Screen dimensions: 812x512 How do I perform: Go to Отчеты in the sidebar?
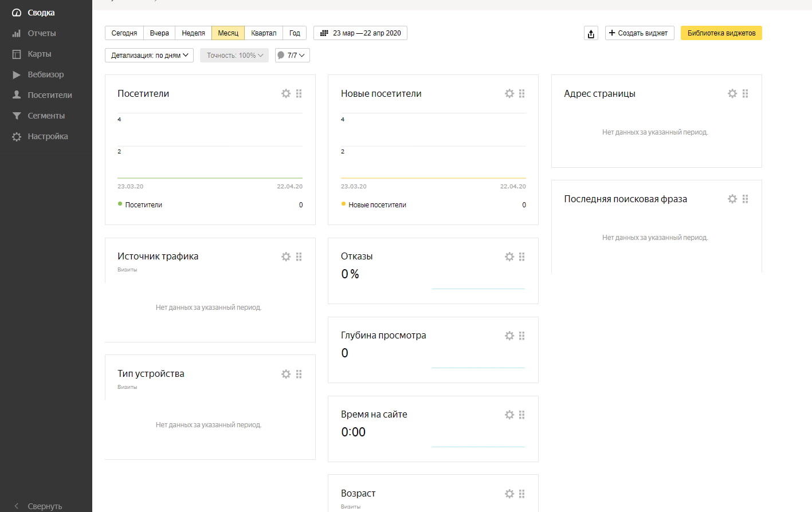click(x=41, y=33)
